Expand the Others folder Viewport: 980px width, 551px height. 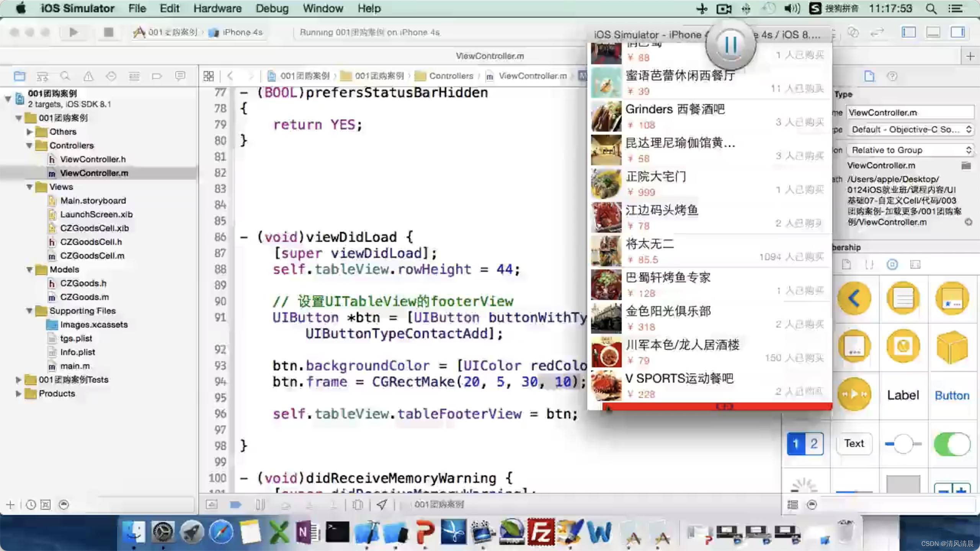29,132
